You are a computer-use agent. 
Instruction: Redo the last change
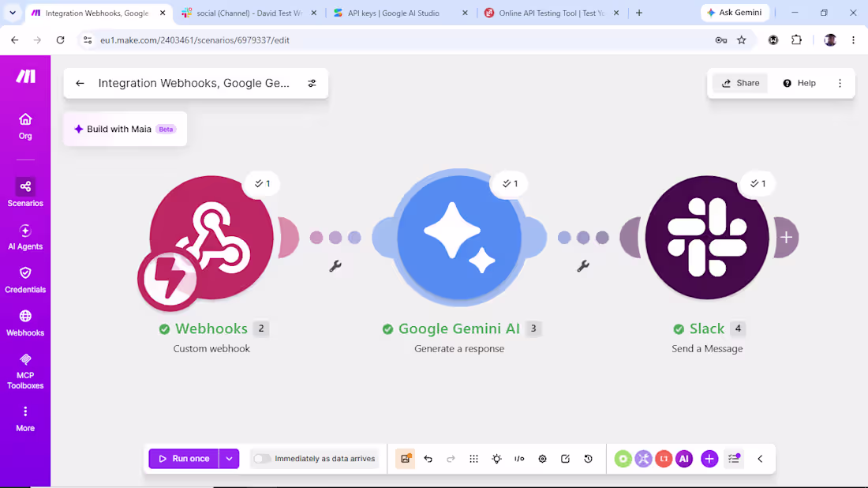[x=451, y=459]
